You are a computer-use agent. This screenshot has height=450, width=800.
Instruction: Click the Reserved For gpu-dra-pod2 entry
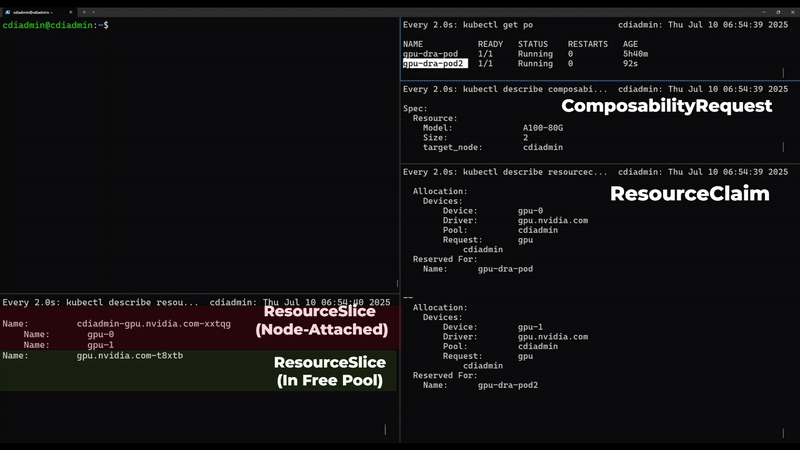507,385
